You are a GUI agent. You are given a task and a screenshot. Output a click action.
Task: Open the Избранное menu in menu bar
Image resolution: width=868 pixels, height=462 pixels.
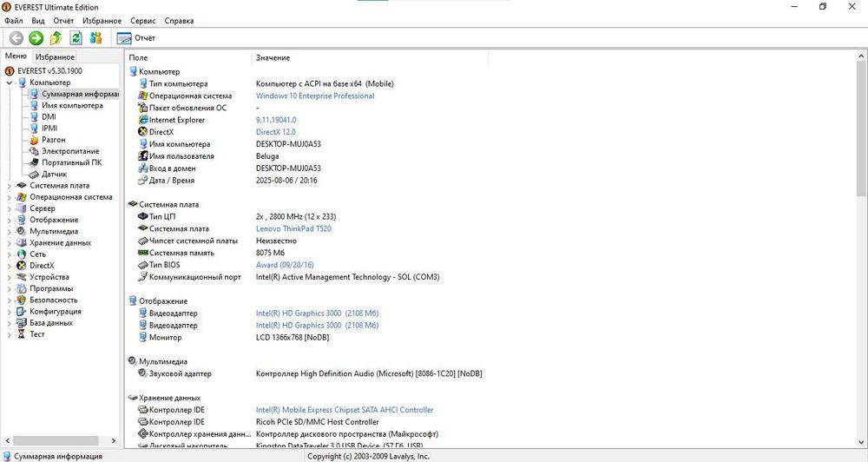pyautogui.click(x=102, y=21)
